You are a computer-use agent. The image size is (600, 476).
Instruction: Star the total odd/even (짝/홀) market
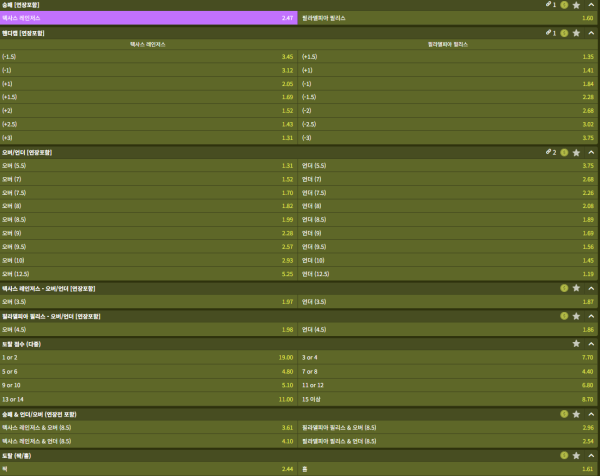[x=576, y=455]
